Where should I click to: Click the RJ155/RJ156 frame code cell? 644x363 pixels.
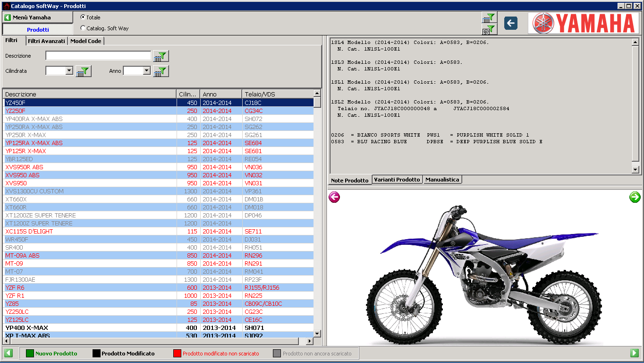(x=278, y=287)
